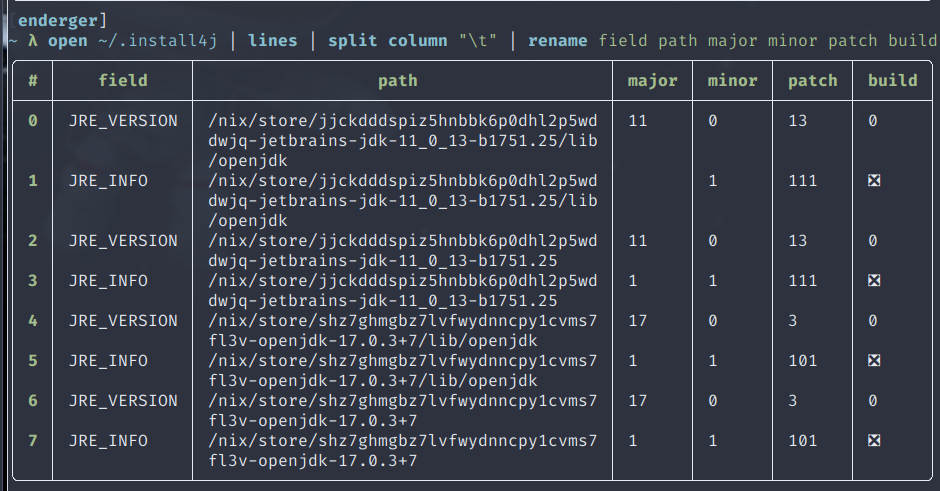Click row index 7
Viewport: 940px width, 491px height.
pyautogui.click(x=32, y=441)
